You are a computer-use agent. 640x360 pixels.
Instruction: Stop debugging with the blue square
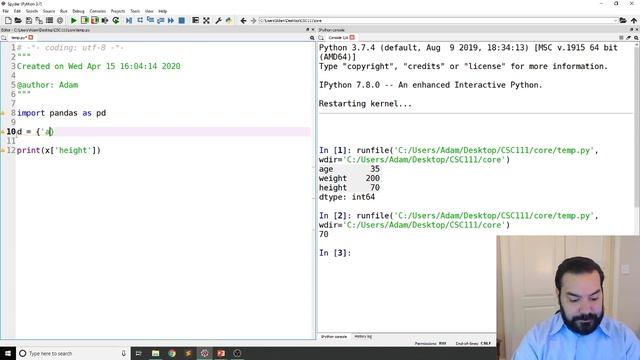pyautogui.click(x=182, y=20)
